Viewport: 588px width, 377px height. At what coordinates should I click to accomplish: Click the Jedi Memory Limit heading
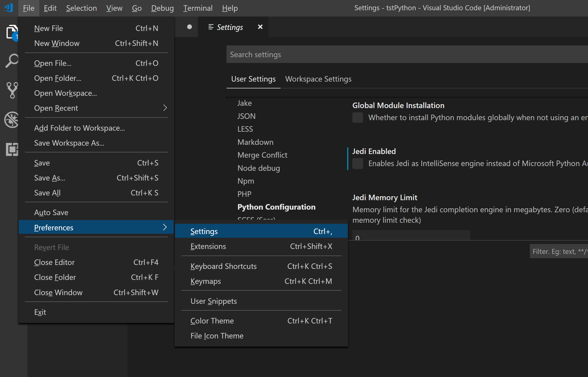(x=385, y=197)
